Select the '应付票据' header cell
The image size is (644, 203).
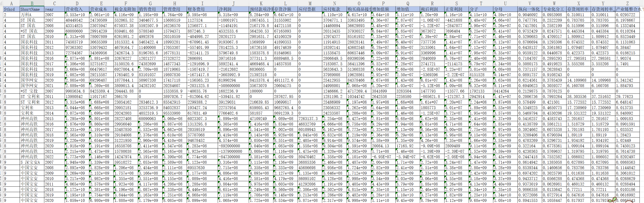pyautogui.click(x=310, y=9)
